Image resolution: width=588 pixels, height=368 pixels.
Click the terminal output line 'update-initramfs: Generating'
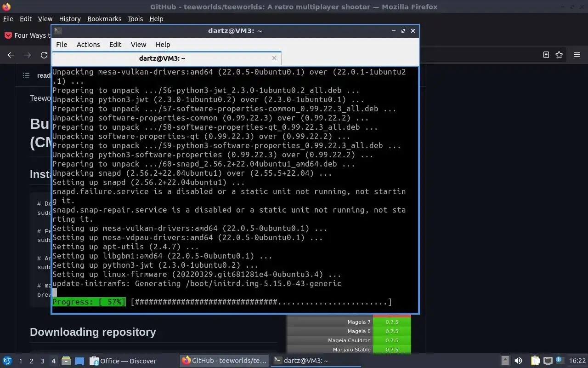click(197, 284)
